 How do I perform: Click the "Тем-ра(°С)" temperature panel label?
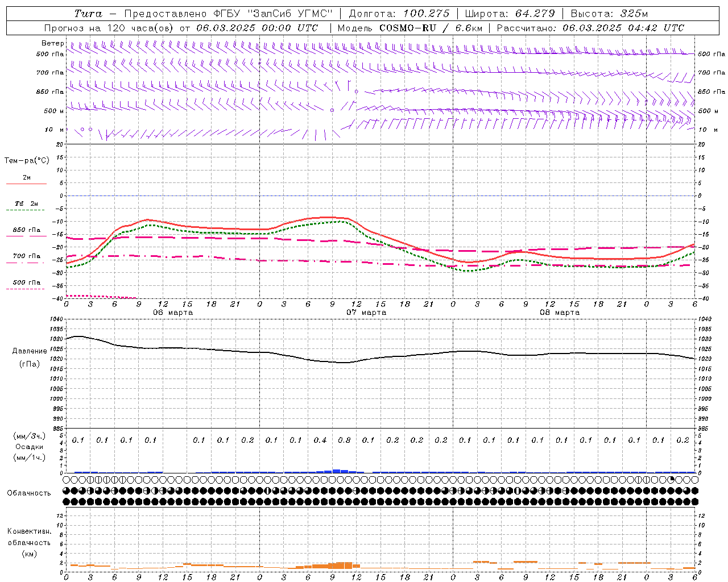27,161
